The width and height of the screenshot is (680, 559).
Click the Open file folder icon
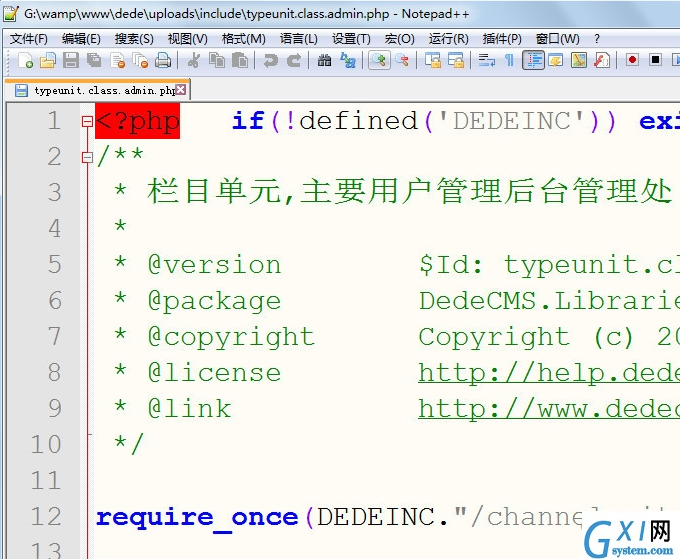pyautogui.click(x=48, y=60)
